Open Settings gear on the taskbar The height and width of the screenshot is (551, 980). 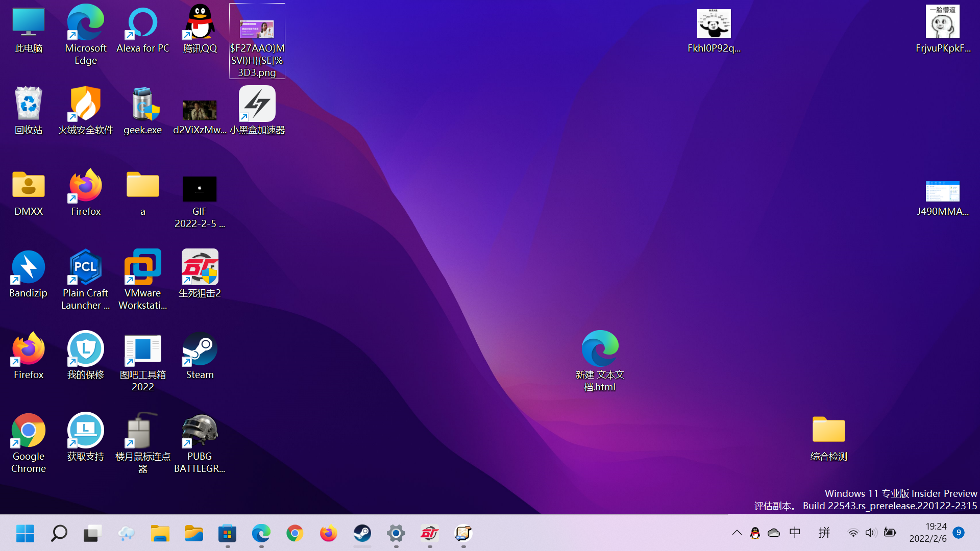(x=396, y=533)
